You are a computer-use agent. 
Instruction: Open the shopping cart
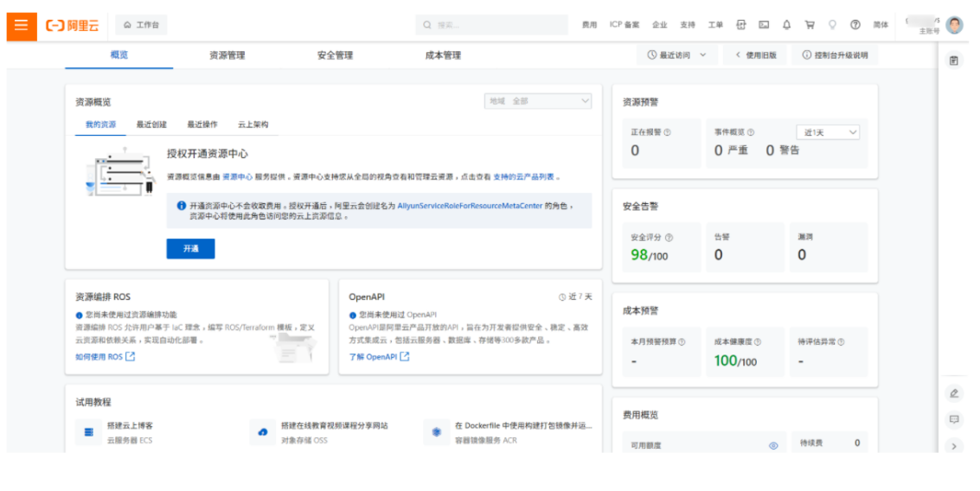pos(810,25)
